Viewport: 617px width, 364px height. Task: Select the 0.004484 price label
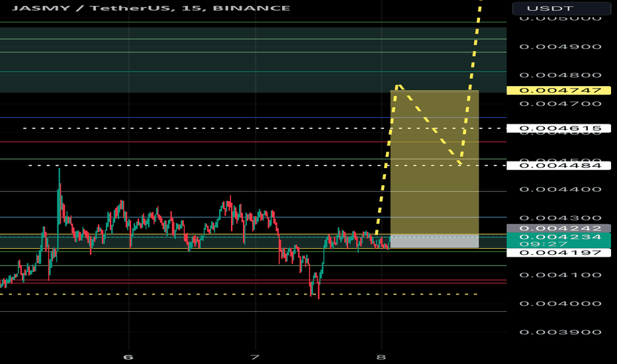pos(559,165)
